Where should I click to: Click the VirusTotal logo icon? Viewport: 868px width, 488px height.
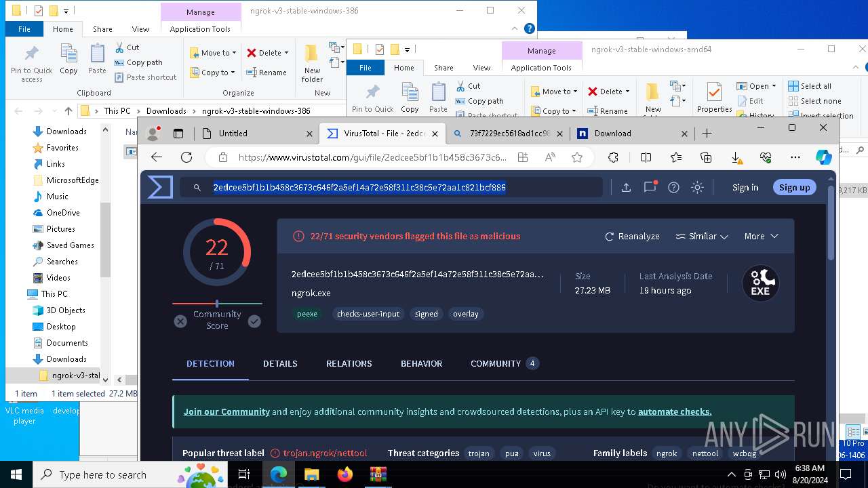coord(160,187)
